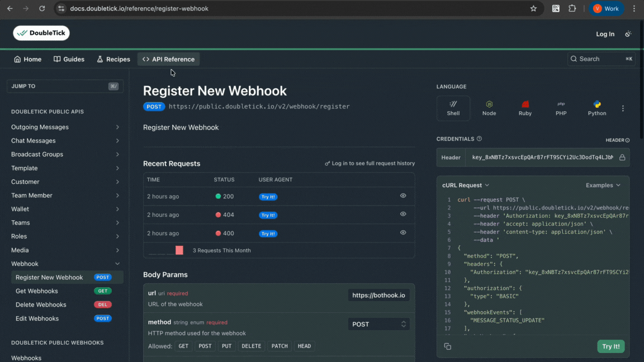
Task: Click the copy cURL request icon
Action: click(x=448, y=346)
